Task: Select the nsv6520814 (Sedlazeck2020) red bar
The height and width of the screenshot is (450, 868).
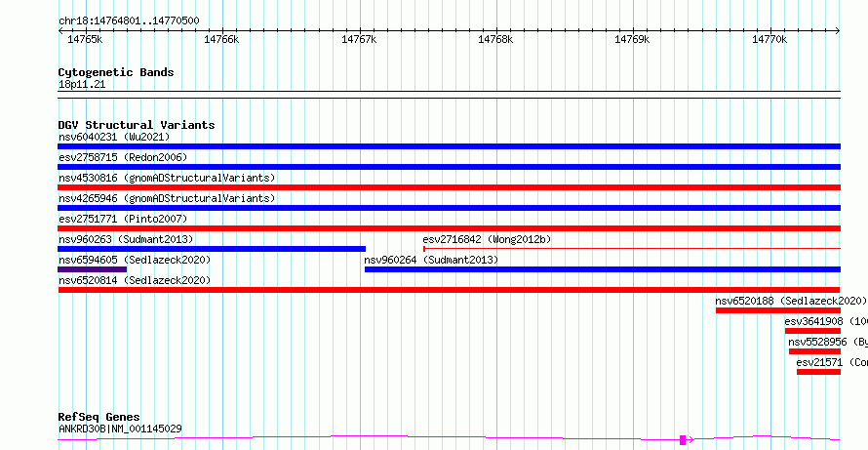Action: 449,290
